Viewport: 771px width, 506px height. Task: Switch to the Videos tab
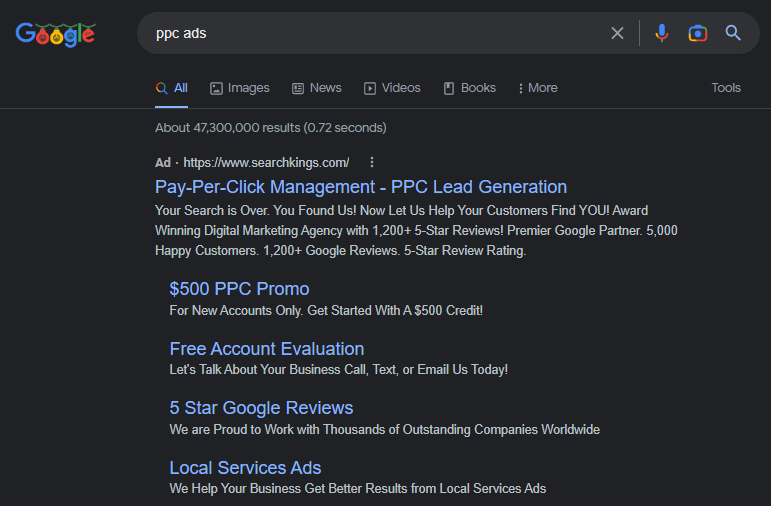(x=392, y=88)
